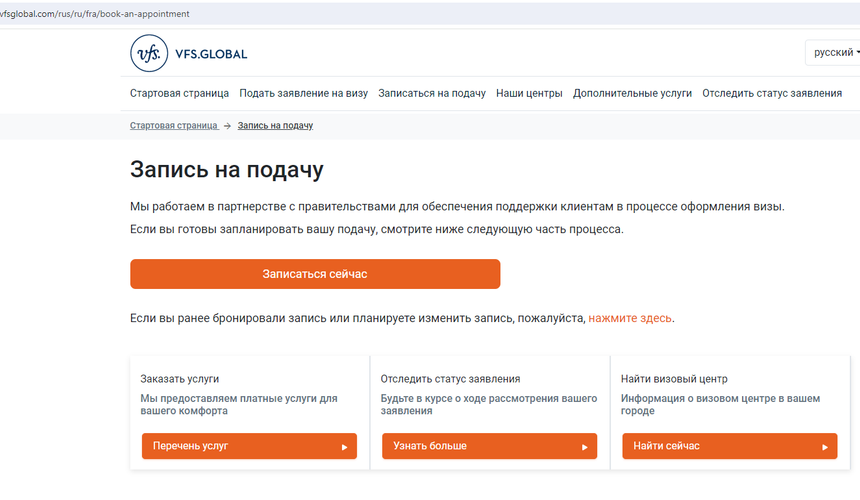860x500 pixels.
Task: Open Стартовая страница in navigation menu
Action: point(179,93)
